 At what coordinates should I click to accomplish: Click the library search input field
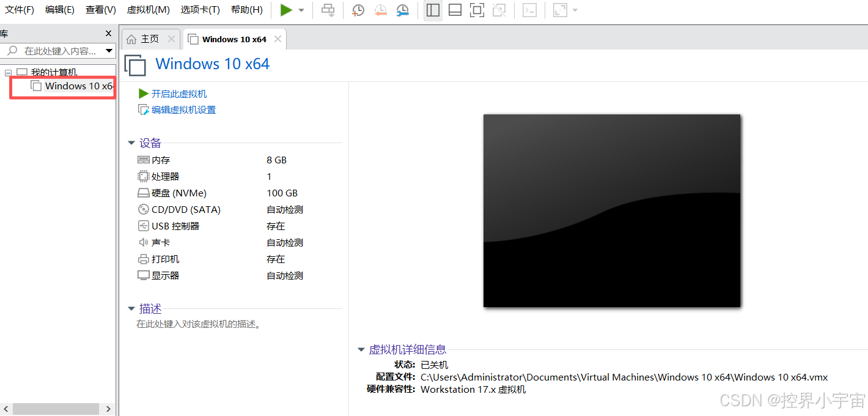pyautogui.click(x=59, y=51)
